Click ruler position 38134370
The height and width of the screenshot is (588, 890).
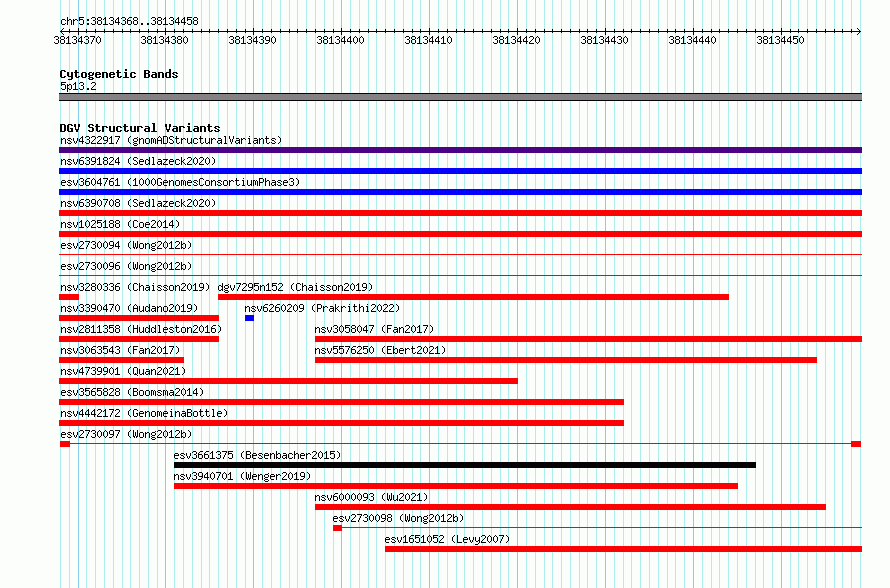[x=78, y=40]
